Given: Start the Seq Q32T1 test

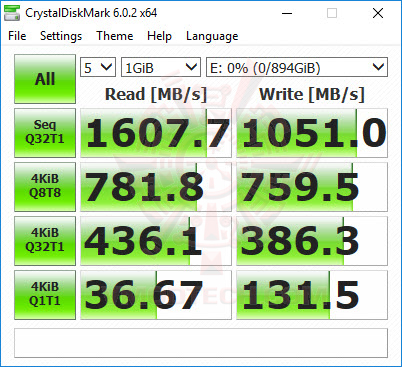Looking at the screenshot, I should pos(45,133).
